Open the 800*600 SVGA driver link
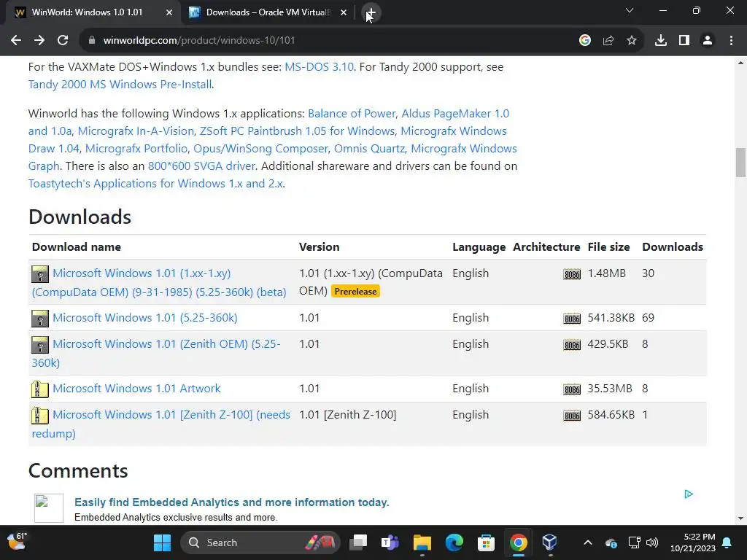This screenshot has height=560, width=747. click(201, 166)
